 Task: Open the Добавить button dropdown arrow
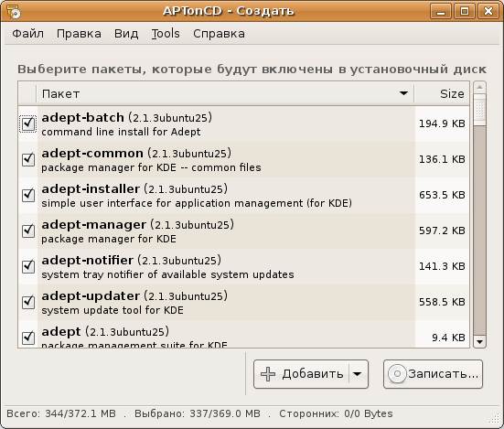[x=357, y=374]
